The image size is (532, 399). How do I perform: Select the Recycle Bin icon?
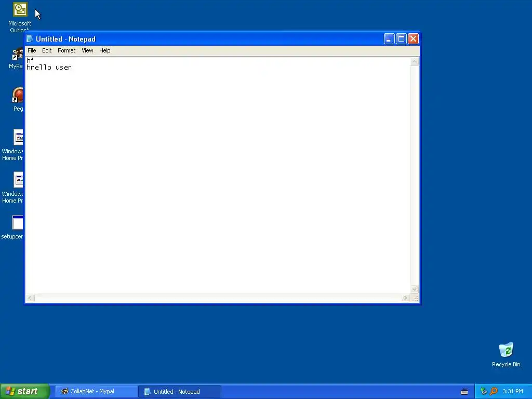pyautogui.click(x=506, y=350)
